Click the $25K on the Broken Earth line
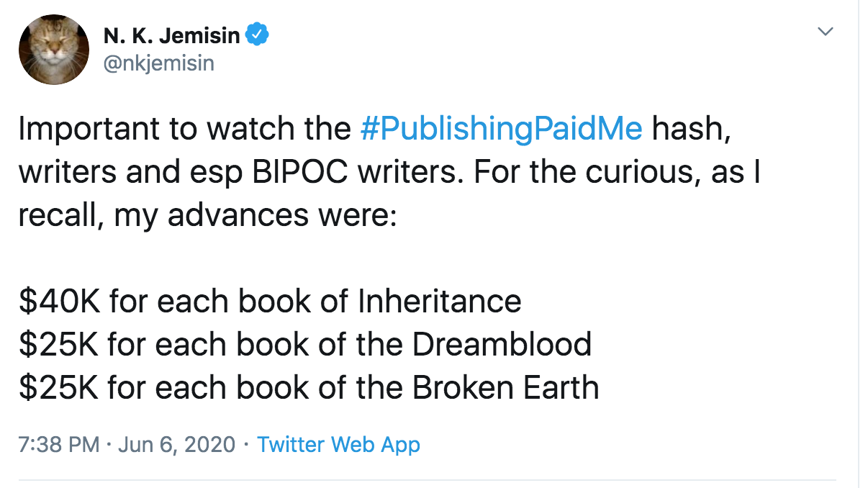This screenshot has width=868, height=488. point(60,388)
